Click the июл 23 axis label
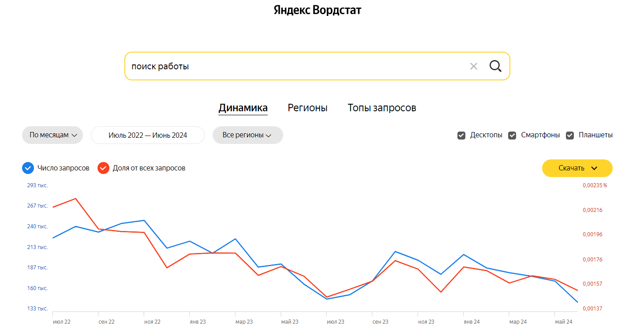This screenshot has width=644, height=336. (335, 322)
